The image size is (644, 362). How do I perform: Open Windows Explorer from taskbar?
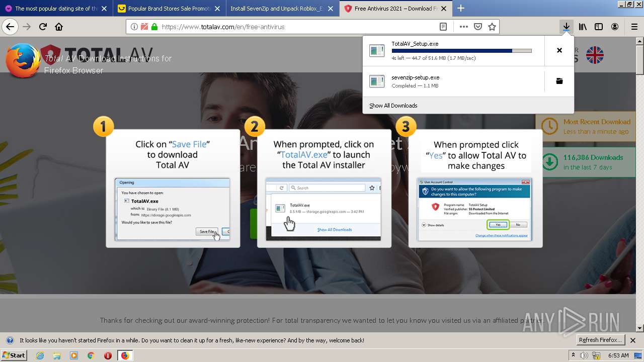click(57, 355)
